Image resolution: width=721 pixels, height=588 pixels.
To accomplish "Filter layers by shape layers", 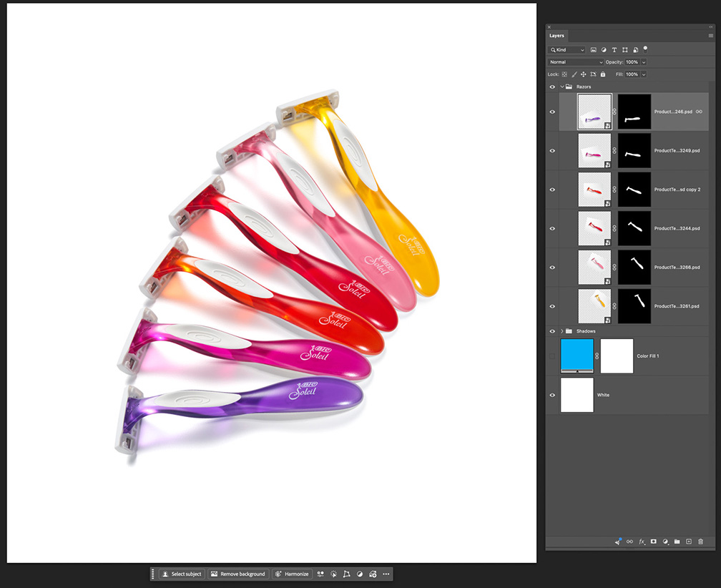I will point(625,49).
